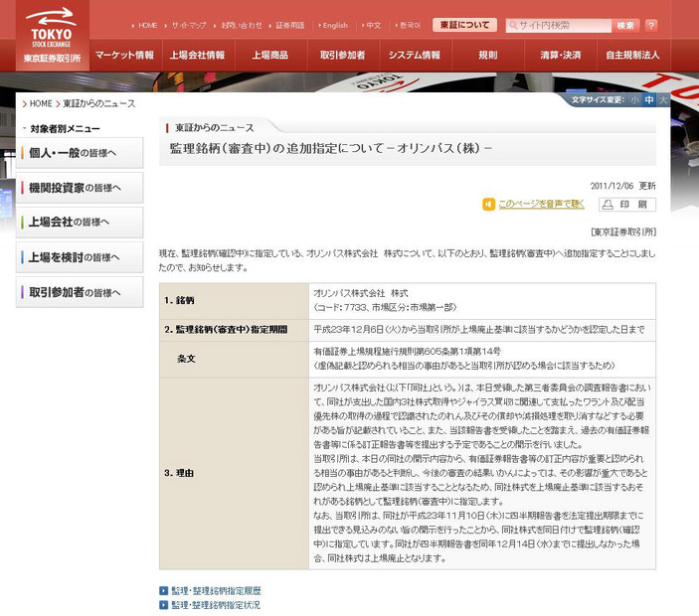This screenshot has height=616, width=699.
Task: Set text size to small (小)
Action: click(x=634, y=100)
